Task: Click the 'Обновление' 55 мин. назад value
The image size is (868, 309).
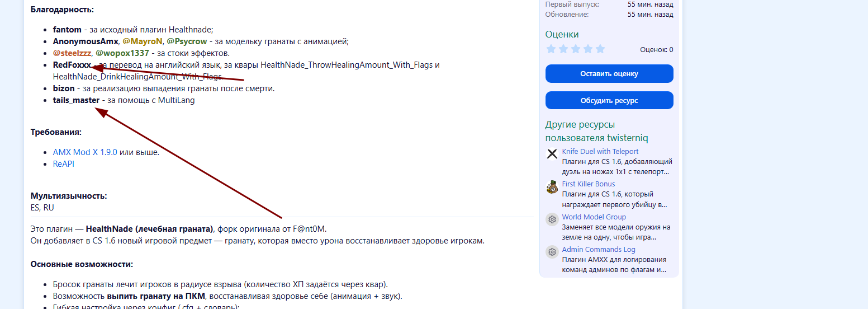Action: pyautogui.click(x=651, y=14)
